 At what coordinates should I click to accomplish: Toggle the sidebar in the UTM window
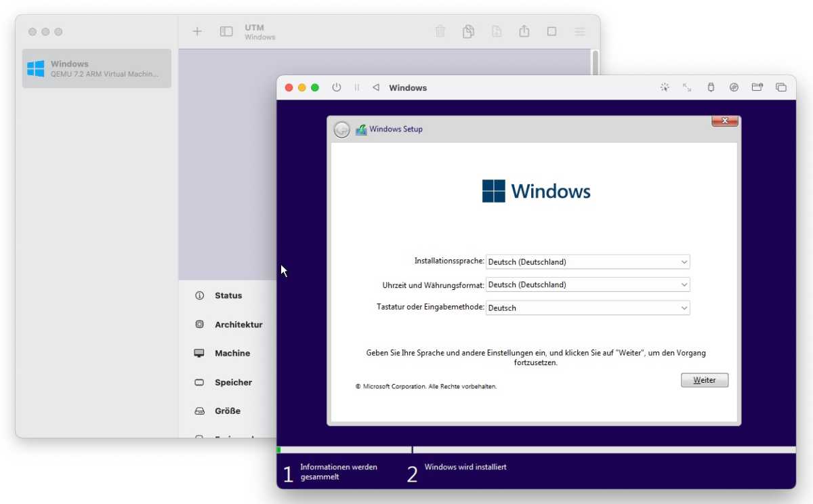click(x=226, y=31)
